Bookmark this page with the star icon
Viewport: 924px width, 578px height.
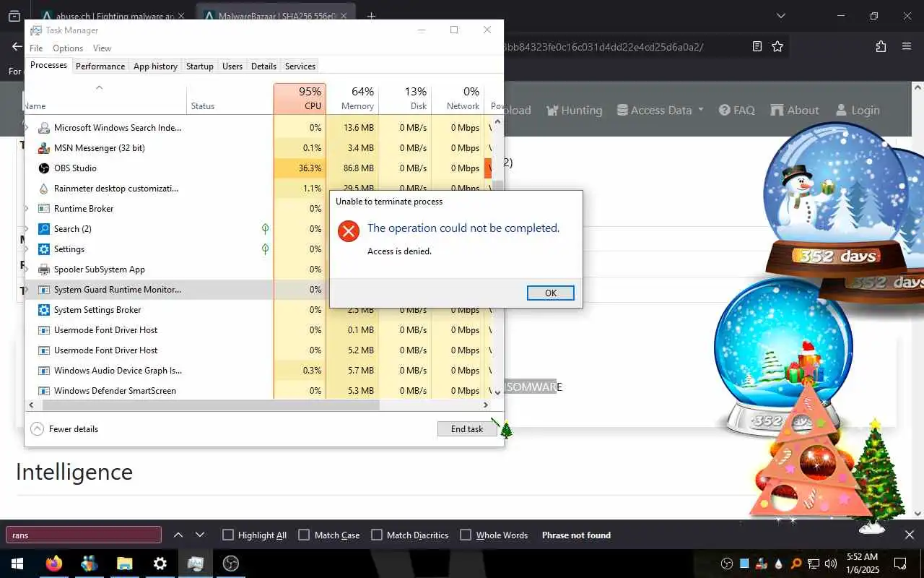[777, 46]
